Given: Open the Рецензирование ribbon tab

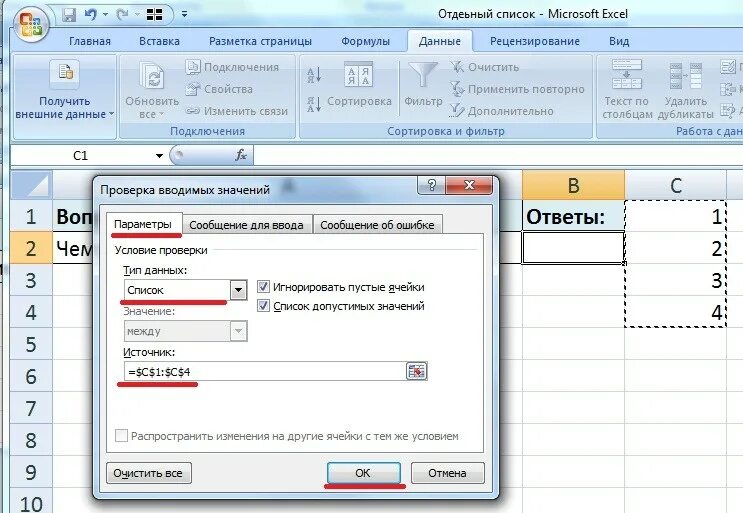Looking at the screenshot, I should (535, 41).
